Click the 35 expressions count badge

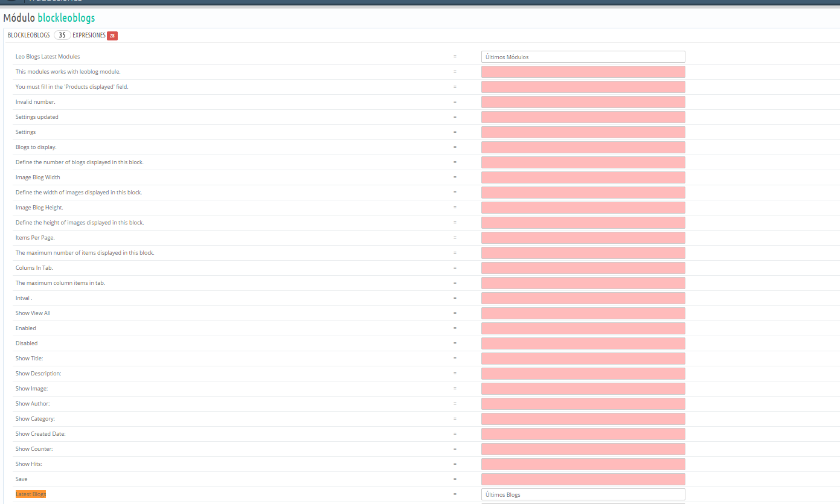pos(62,36)
